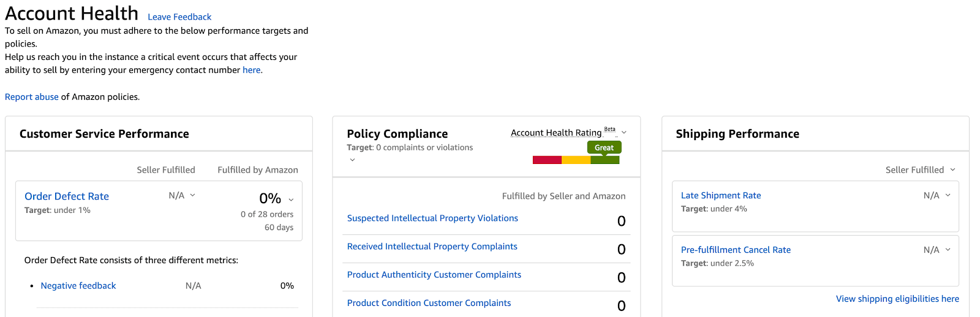The height and width of the screenshot is (317, 980).
Task: Click the 'Target: under 4%' text
Action: (x=714, y=209)
